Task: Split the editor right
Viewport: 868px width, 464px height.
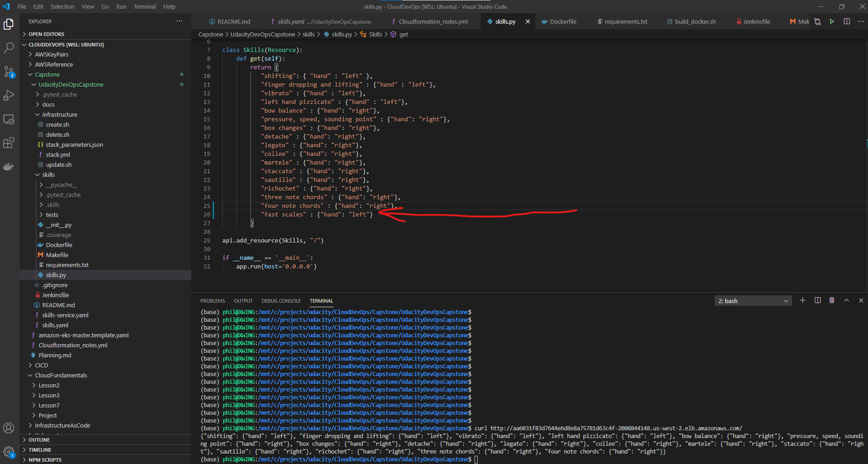Action: pyautogui.click(x=847, y=21)
